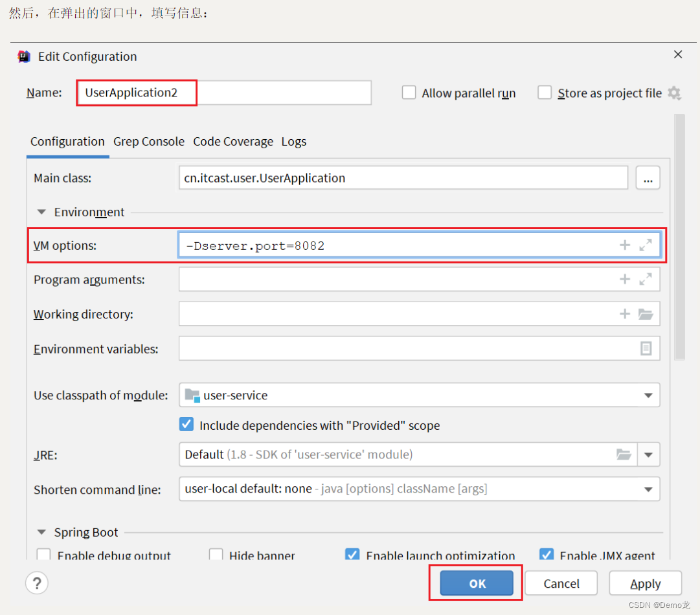The width and height of the screenshot is (700, 615).
Task: Browse main class with ellipsis button
Action: (648, 178)
